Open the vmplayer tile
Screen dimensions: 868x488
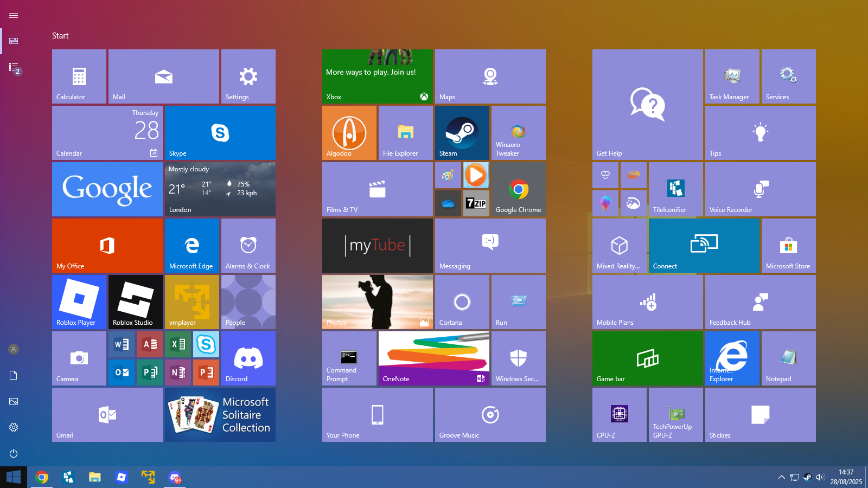click(x=192, y=302)
